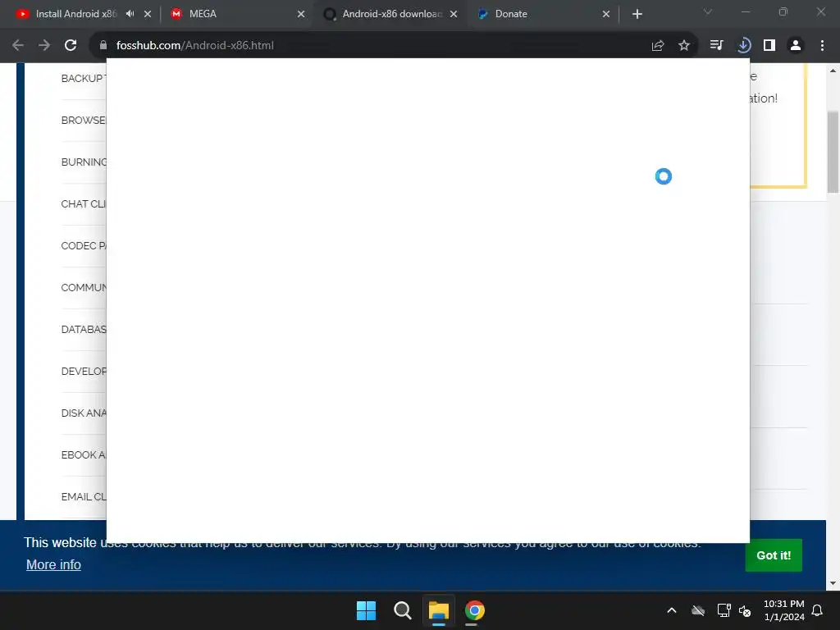Click the page vertical scrollbar thumb
The height and width of the screenshot is (630, 840).
[833, 152]
